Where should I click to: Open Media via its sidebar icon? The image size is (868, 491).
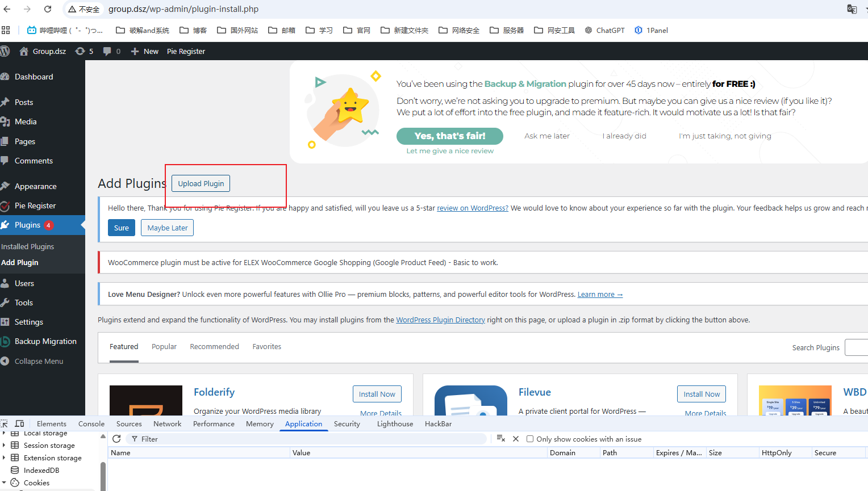5,121
